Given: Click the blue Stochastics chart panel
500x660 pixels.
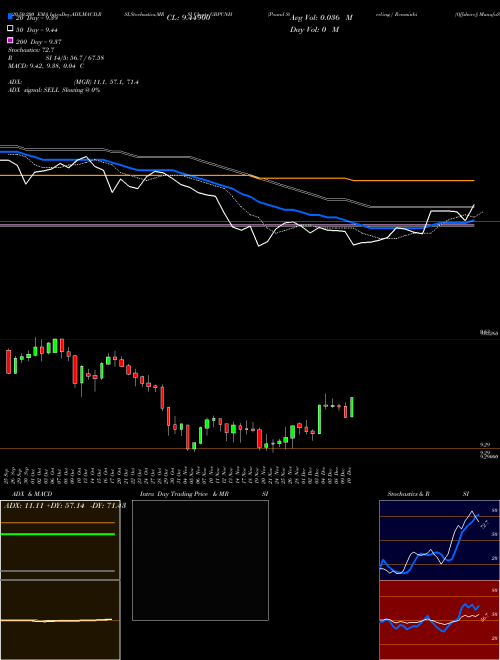Looking at the screenshot, I should point(439,540).
